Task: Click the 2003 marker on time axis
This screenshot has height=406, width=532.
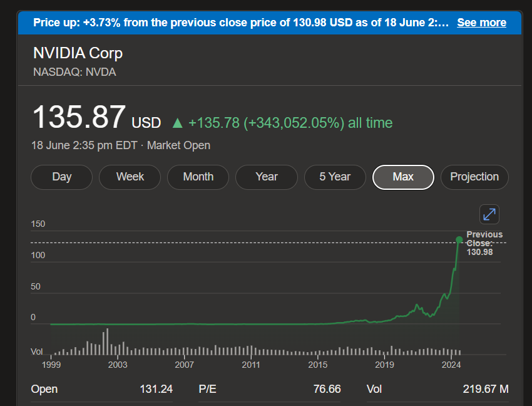Action: (x=118, y=365)
